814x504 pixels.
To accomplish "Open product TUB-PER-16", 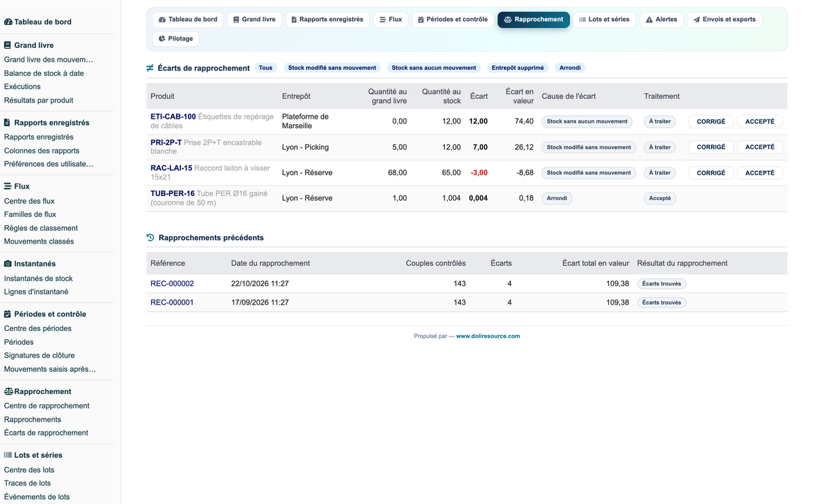I will (x=172, y=194).
